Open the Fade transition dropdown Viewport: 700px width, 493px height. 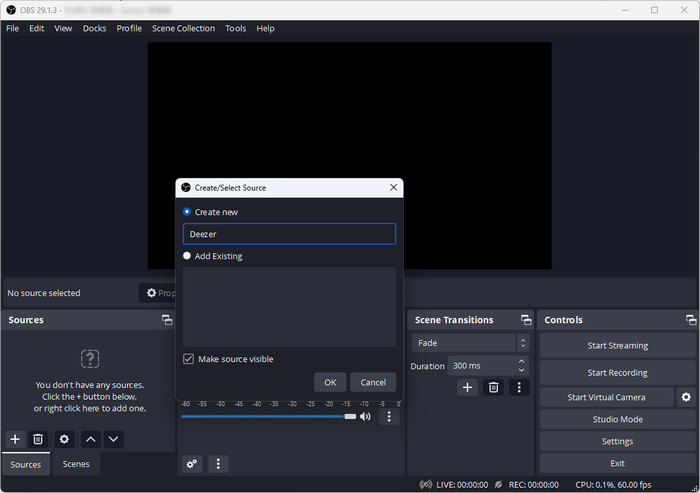[469, 343]
